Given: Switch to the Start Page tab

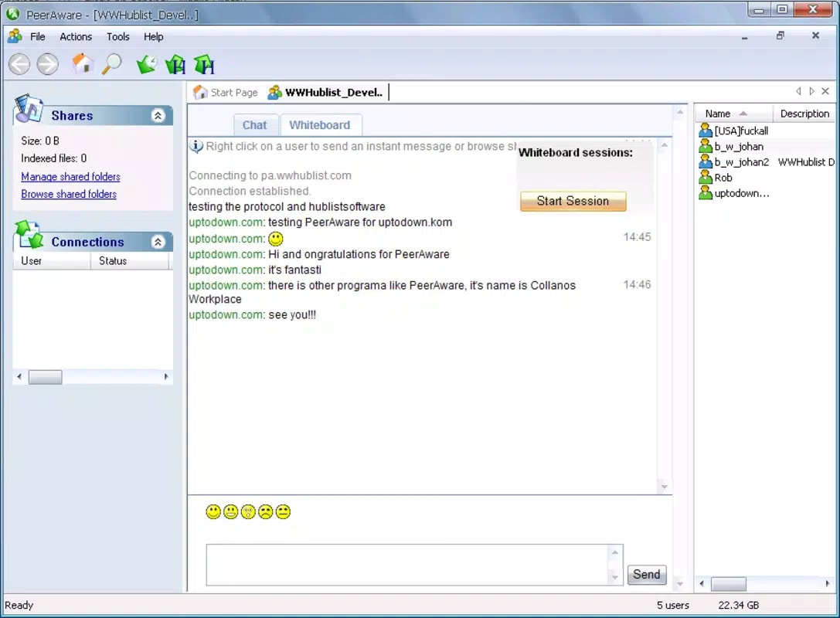Looking at the screenshot, I should tap(226, 92).
